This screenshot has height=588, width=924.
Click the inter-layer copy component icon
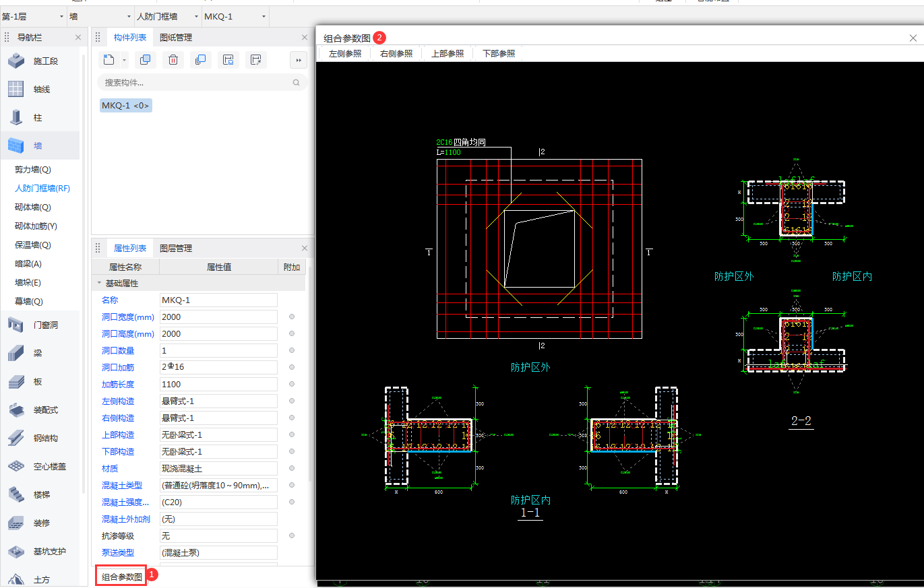[200, 60]
